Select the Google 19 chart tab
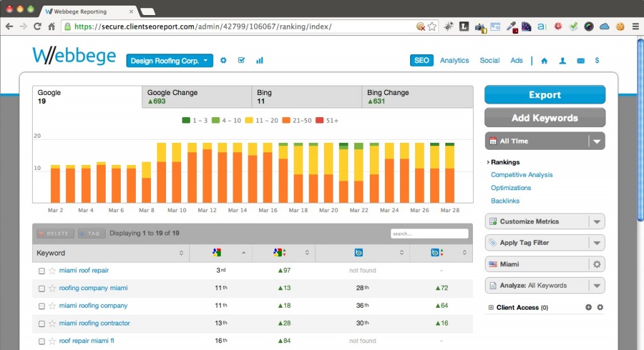 87,97
